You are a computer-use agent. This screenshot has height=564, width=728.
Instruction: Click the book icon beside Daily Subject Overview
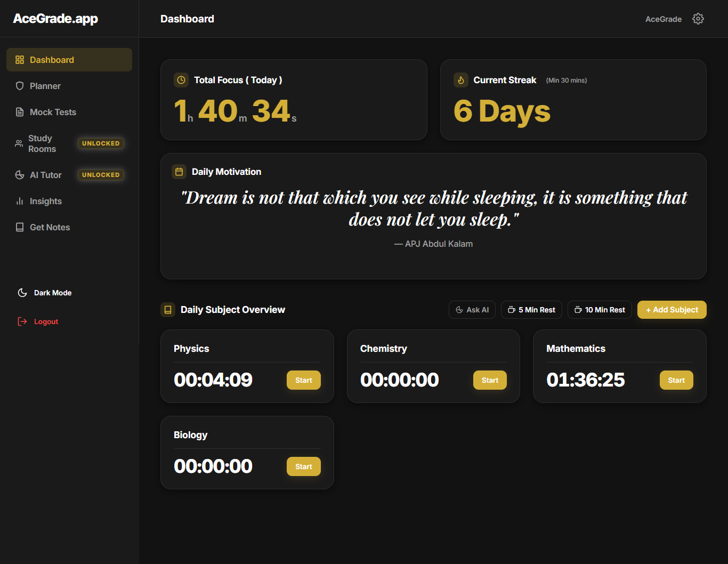tap(168, 310)
